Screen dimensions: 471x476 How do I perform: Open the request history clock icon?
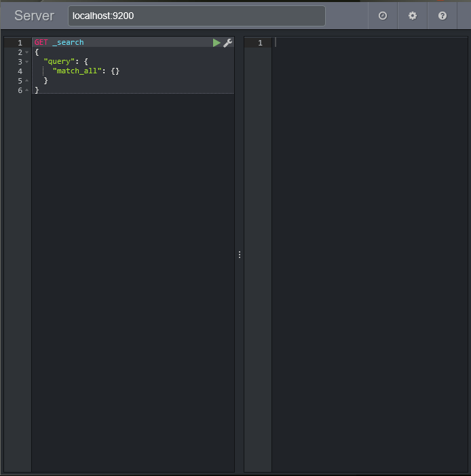tap(383, 16)
